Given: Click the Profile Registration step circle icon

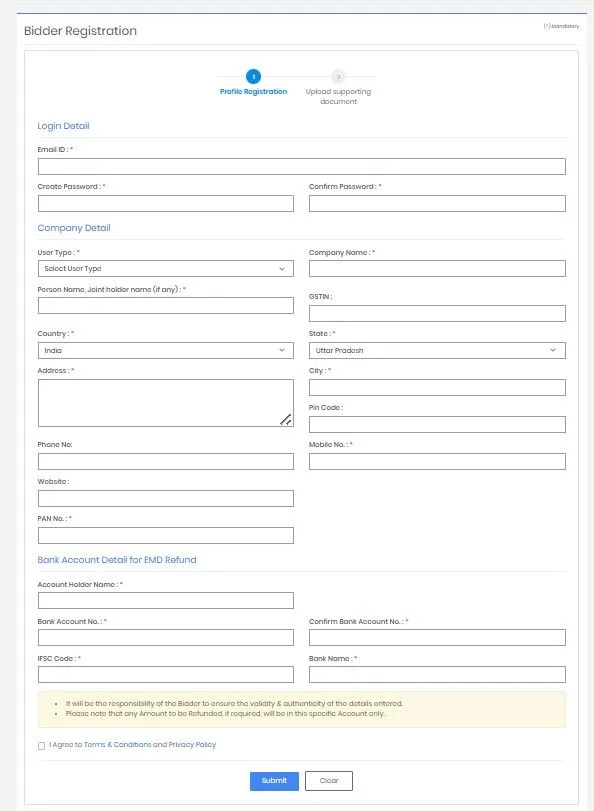Looking at the screenshot, I should [x=253, y=77].
